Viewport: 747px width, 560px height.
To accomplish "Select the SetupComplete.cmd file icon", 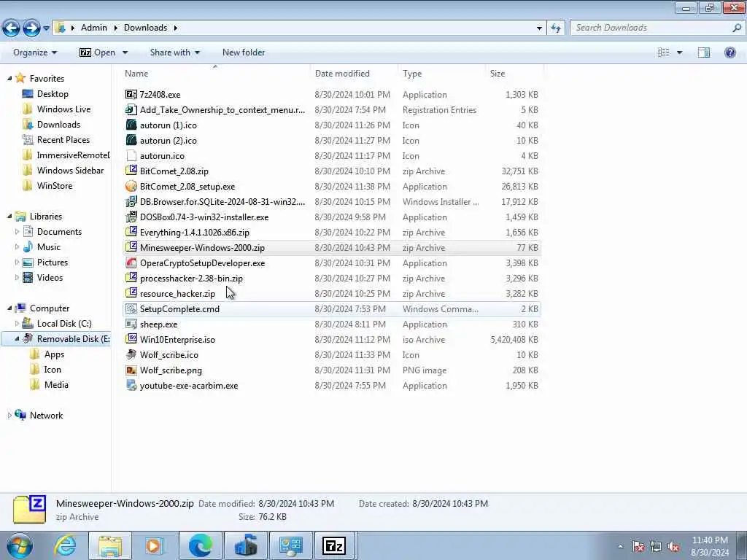I will click(131, 308).
